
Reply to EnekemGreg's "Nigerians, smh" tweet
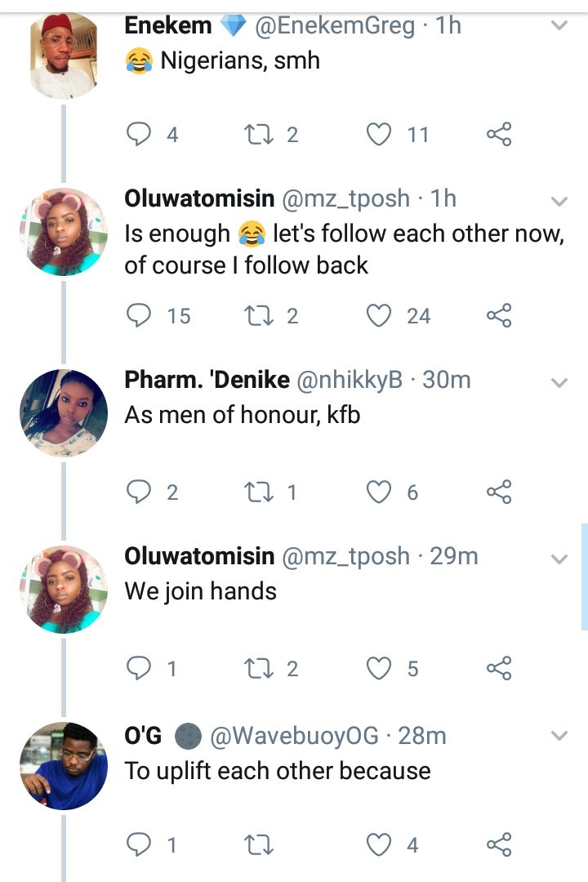pyautogui.click(x=140, y=134)
